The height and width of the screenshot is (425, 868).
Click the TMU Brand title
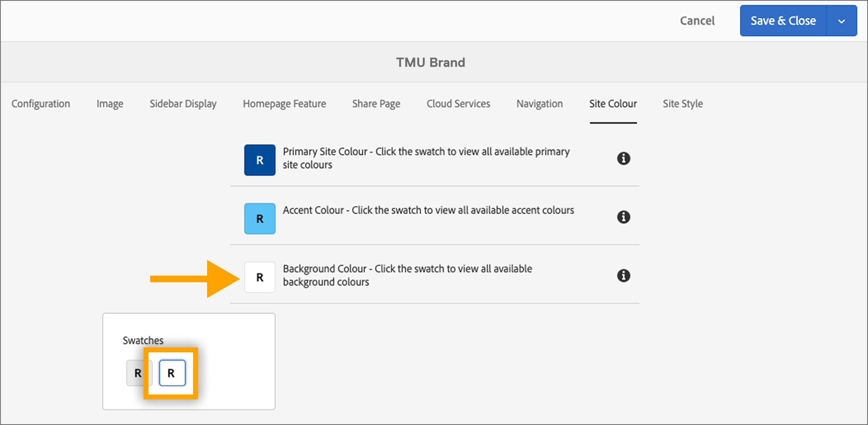430,62
